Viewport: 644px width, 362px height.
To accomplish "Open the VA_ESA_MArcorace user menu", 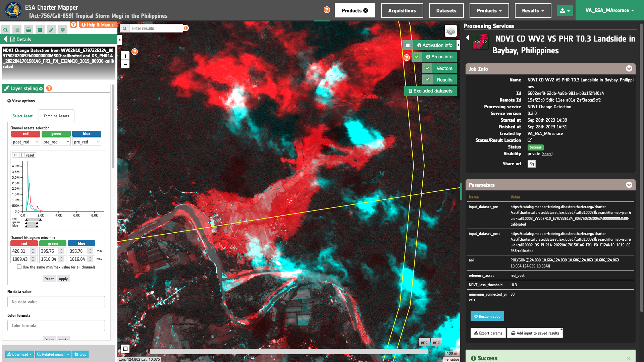I will (x=609, y=10).
